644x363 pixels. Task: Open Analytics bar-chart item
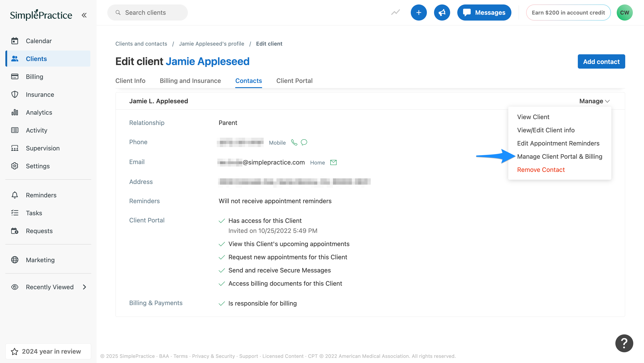click(x=48, y=112)
